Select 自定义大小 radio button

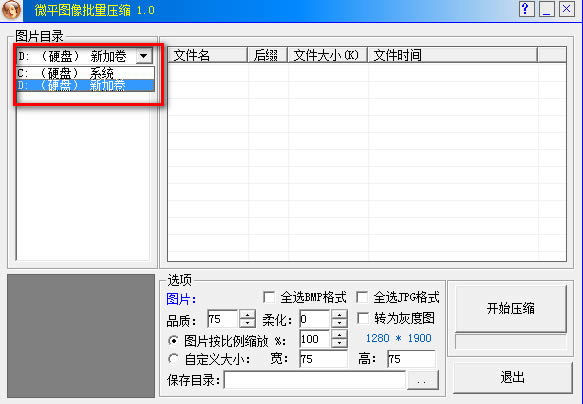(173, 359)
